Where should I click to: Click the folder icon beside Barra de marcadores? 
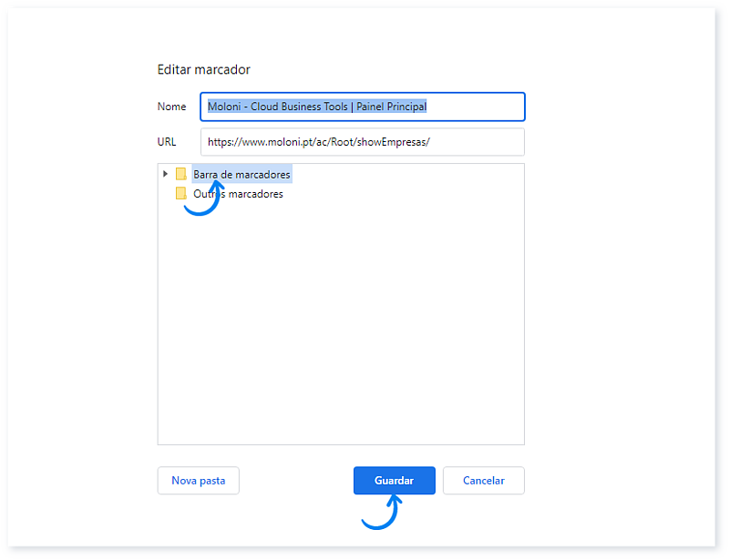pyautogui.click(x=181, y=174)
